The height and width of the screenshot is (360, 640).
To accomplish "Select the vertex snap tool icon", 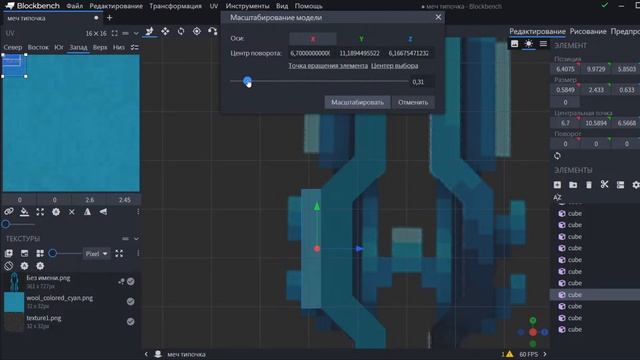I will [x=212, y=31].
